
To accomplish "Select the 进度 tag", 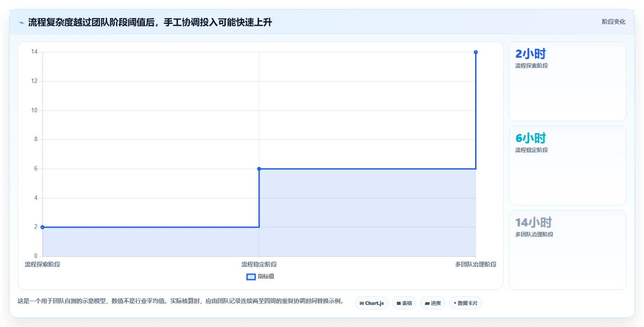I will click(433, 303).
